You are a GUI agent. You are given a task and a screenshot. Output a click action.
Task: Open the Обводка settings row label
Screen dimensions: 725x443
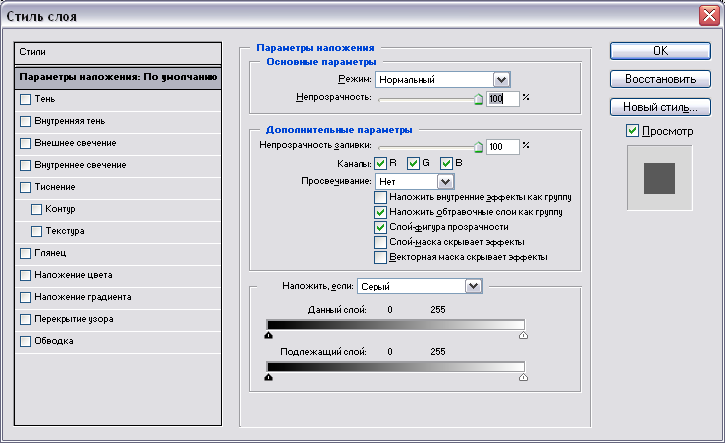(54, 341)
